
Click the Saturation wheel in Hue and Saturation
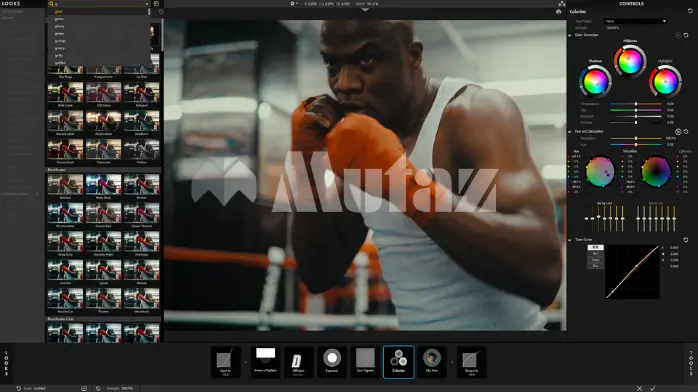(x=656, y=171)
